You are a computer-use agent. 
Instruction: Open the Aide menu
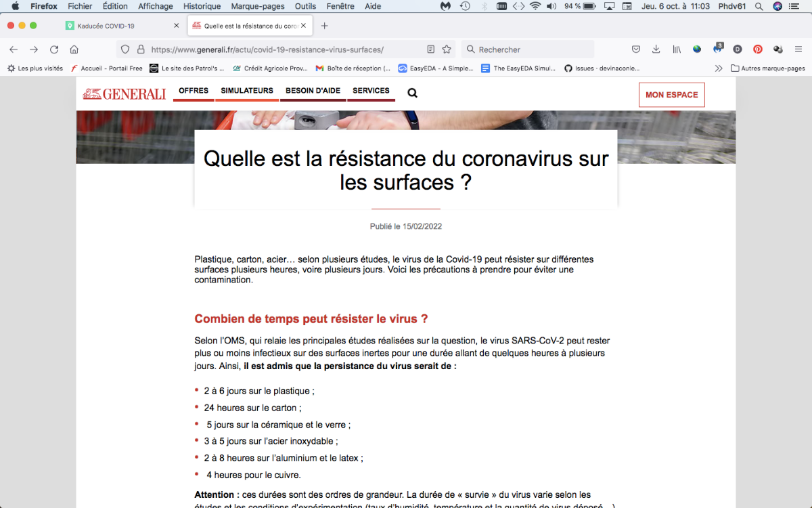[373, 6]
